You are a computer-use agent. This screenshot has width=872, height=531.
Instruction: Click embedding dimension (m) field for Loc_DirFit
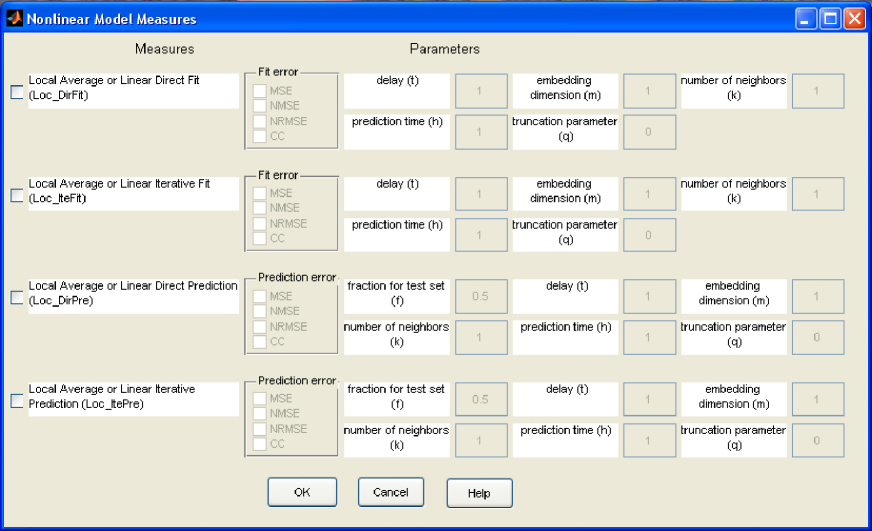[650, 91]
